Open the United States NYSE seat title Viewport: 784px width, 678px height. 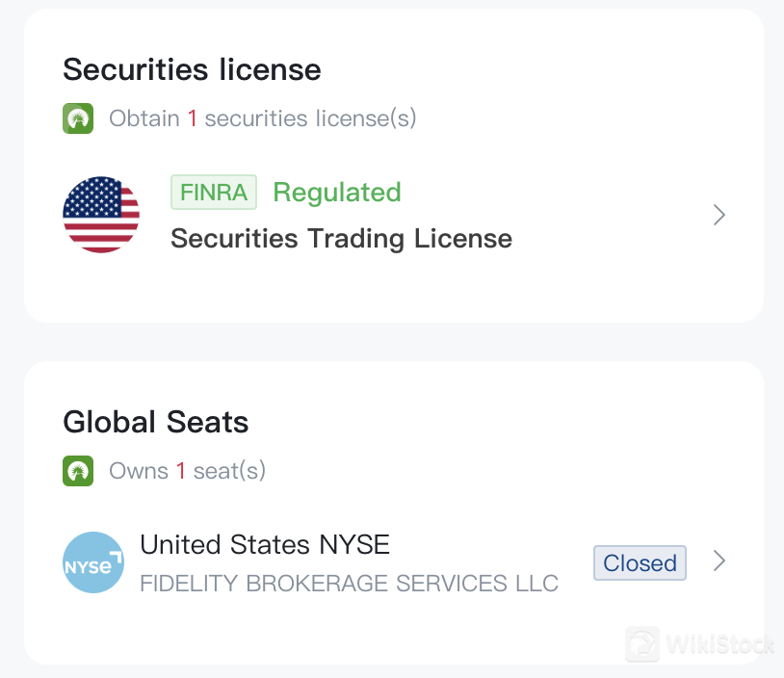point(265,544)
